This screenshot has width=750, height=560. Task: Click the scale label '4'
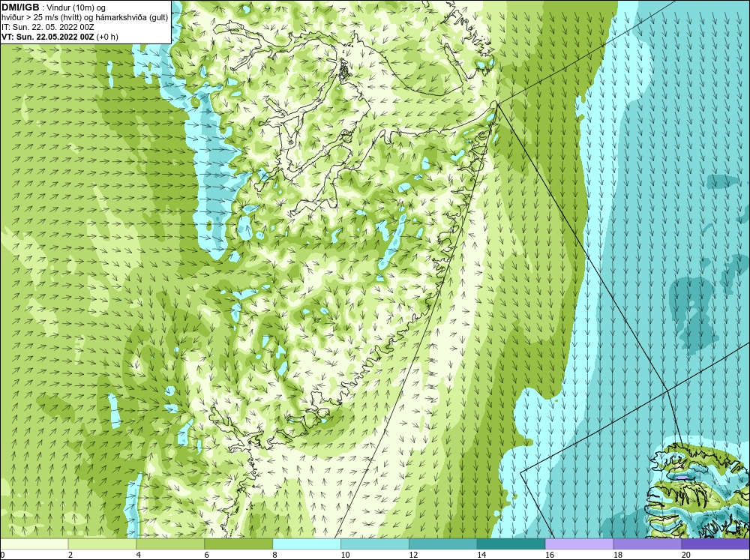tap(138, 555)
